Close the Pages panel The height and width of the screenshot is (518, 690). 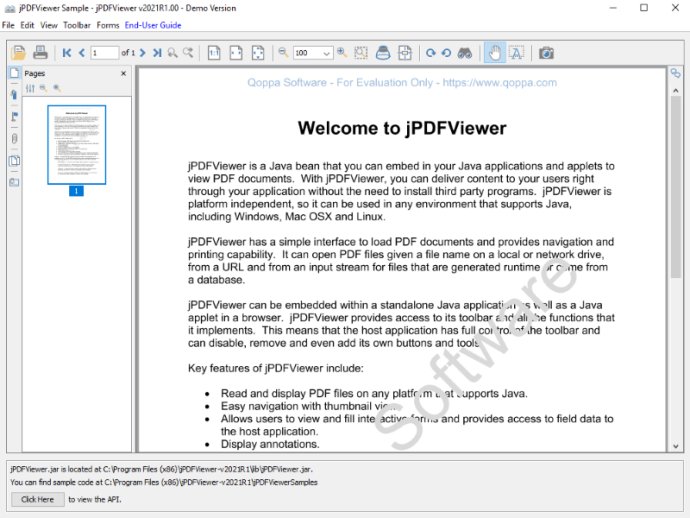[124, 73]
